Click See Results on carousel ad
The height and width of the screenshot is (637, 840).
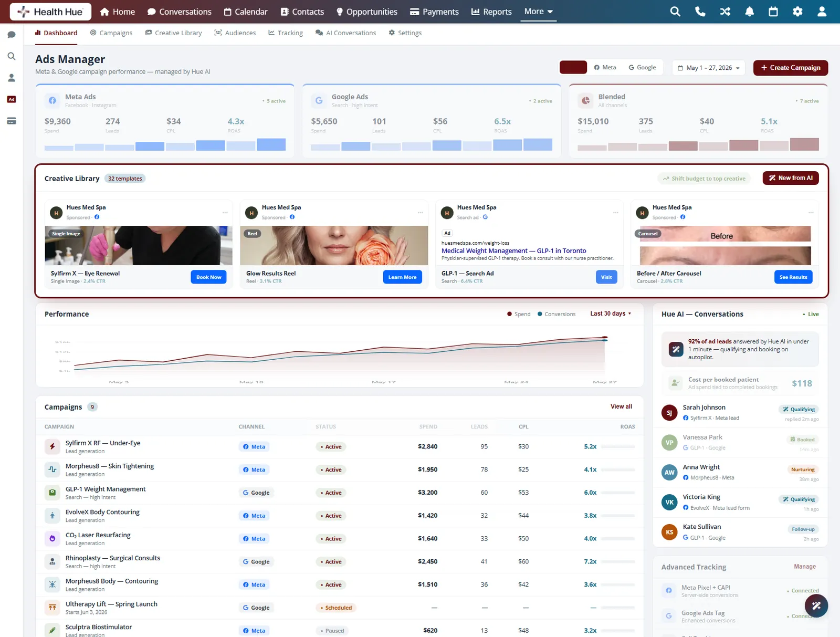click(793, 277)
